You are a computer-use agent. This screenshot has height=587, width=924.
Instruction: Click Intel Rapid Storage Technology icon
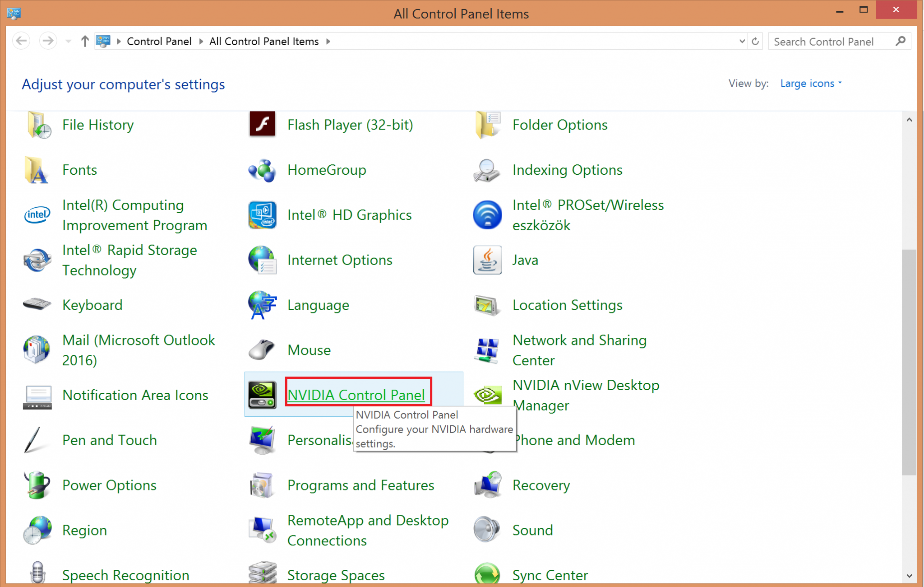tap(37, 260)
